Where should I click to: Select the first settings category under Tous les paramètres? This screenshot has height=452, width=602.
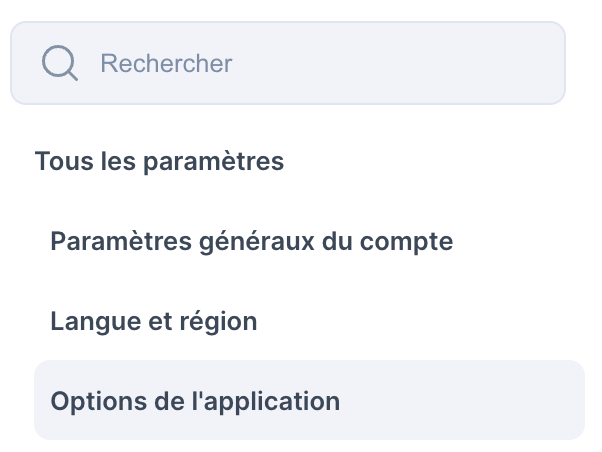coord(252,242)
